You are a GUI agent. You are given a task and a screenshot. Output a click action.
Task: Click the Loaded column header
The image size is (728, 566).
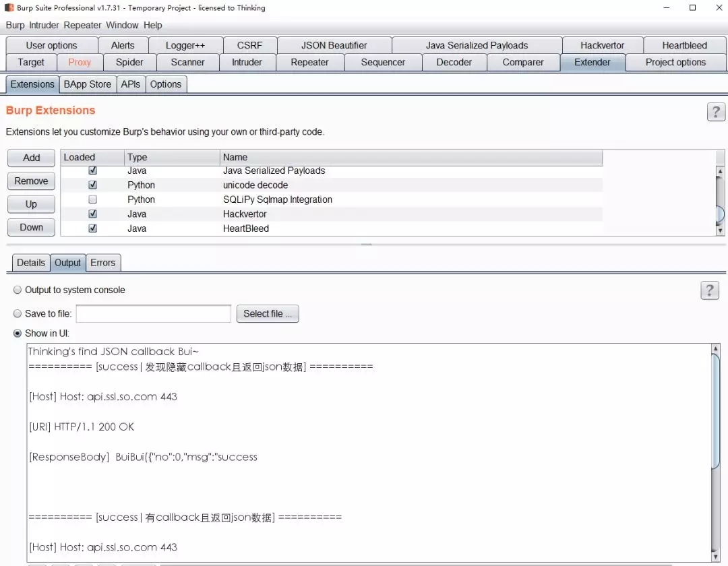point(92,157)
